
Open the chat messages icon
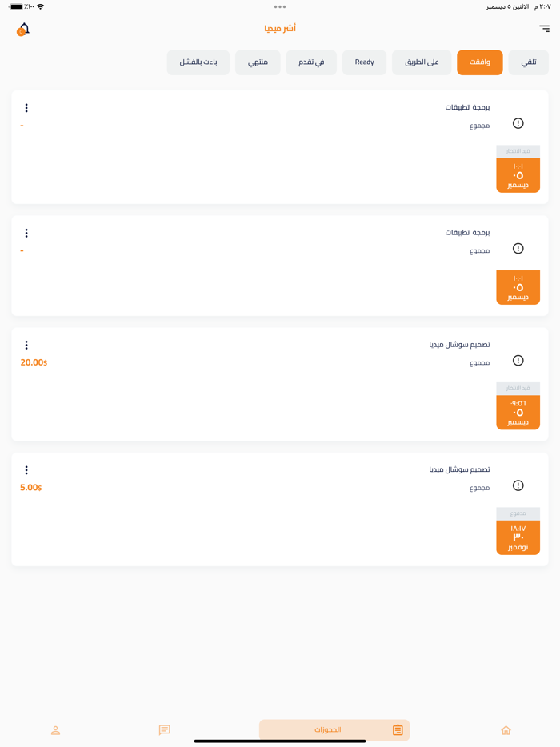coord(165,729)
